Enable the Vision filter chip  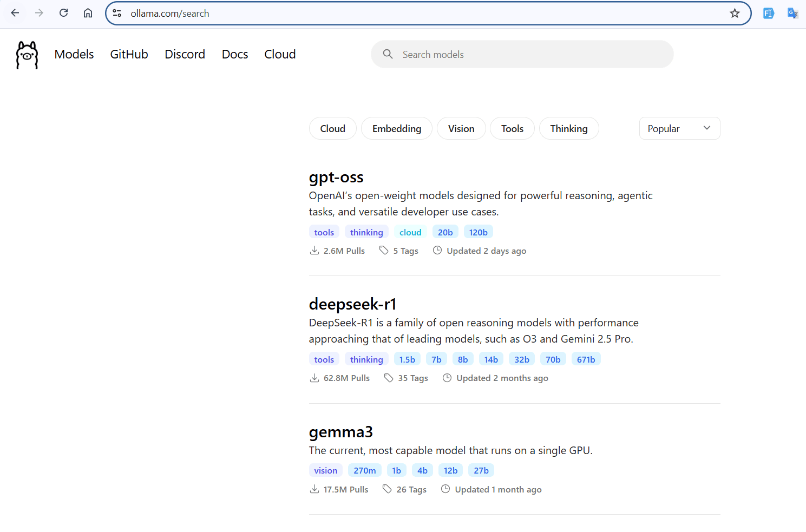(461, 129)
